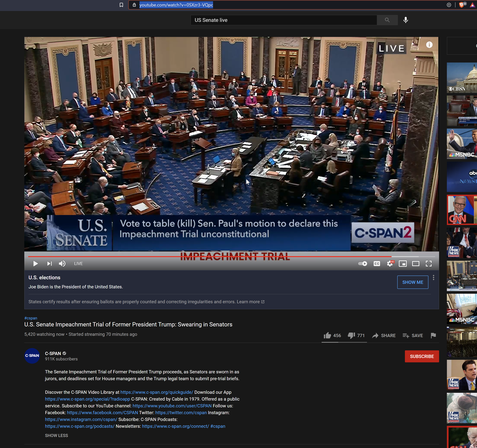Open the instagram.com/cspan link

click(x=81, y=419)
